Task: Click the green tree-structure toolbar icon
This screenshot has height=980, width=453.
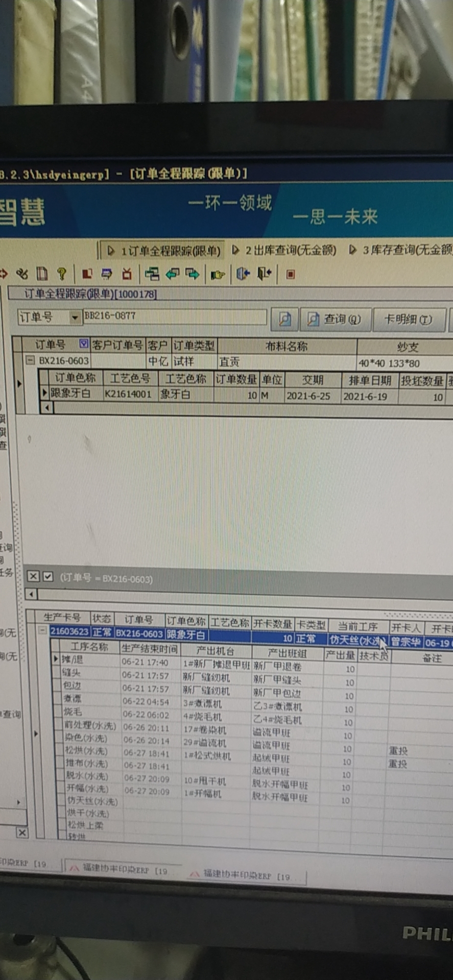Action: tap(152, 274)
